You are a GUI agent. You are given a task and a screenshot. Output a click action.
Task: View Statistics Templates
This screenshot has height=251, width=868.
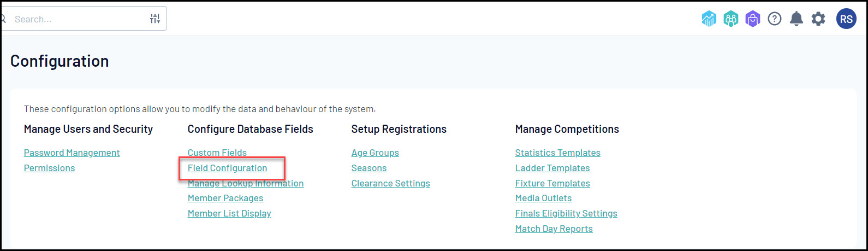click(x=557, y=153)
